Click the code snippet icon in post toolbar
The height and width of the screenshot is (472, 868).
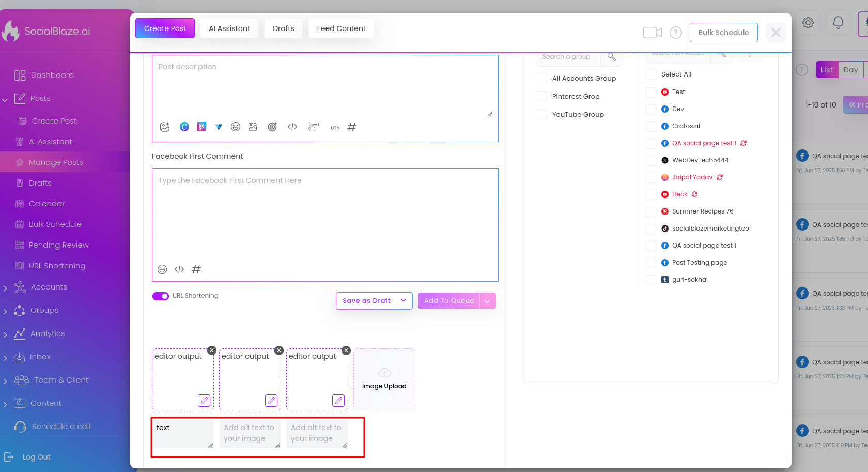(292, 127)
